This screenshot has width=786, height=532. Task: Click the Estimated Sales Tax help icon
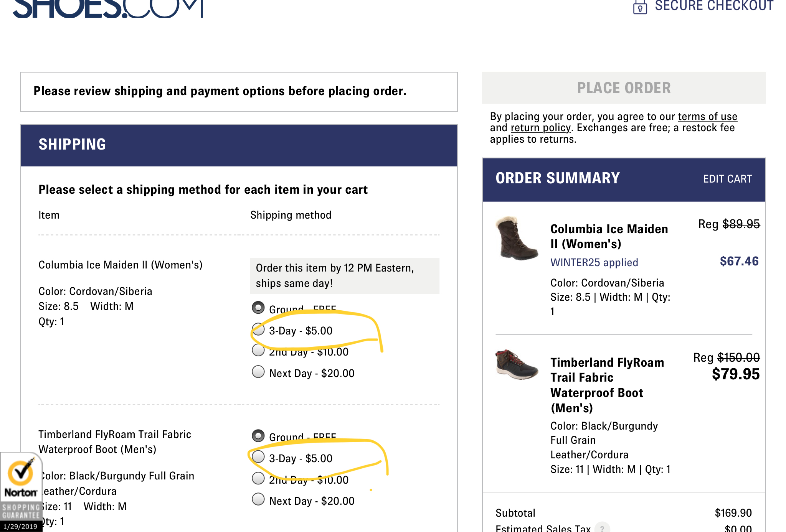(602, 528)
